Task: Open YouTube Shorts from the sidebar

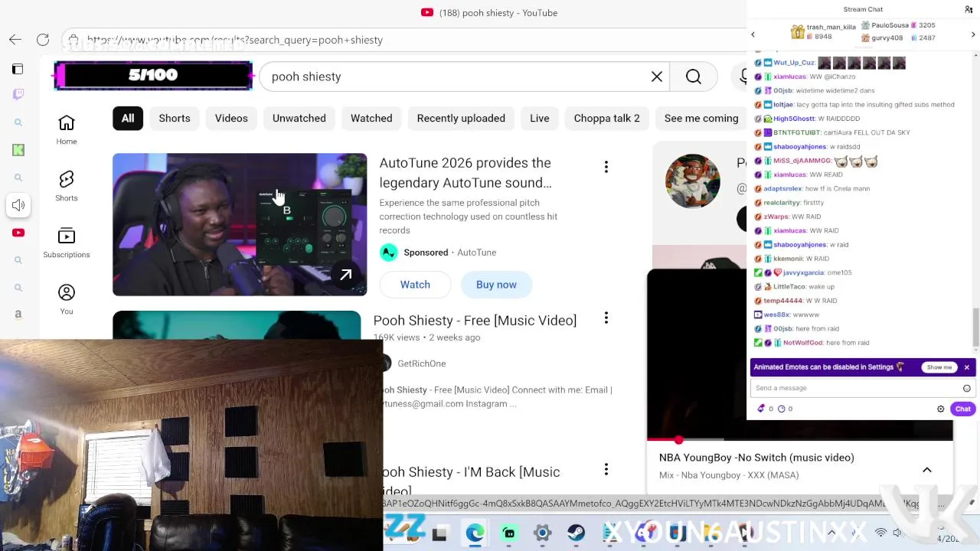Action: tap(67, 186)
